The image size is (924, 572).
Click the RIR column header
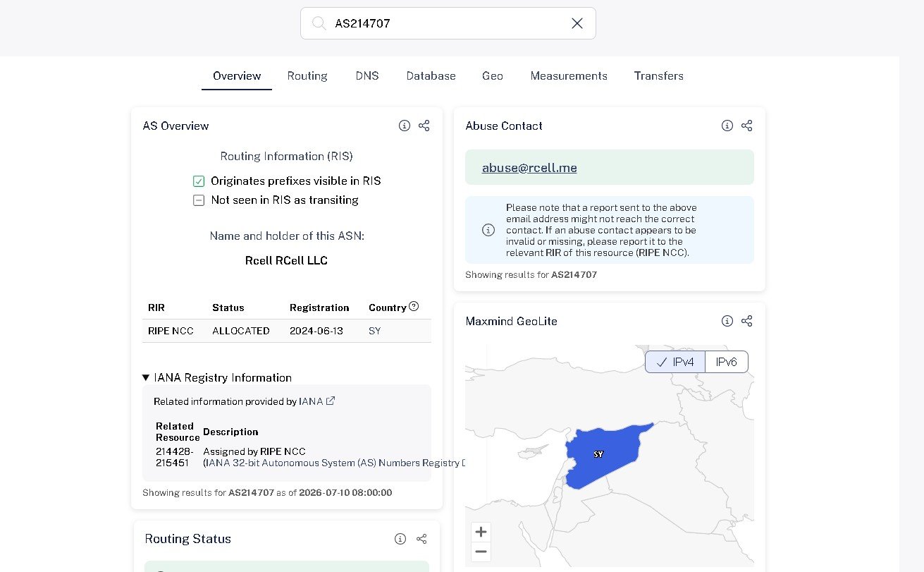[x=156, y=308]
